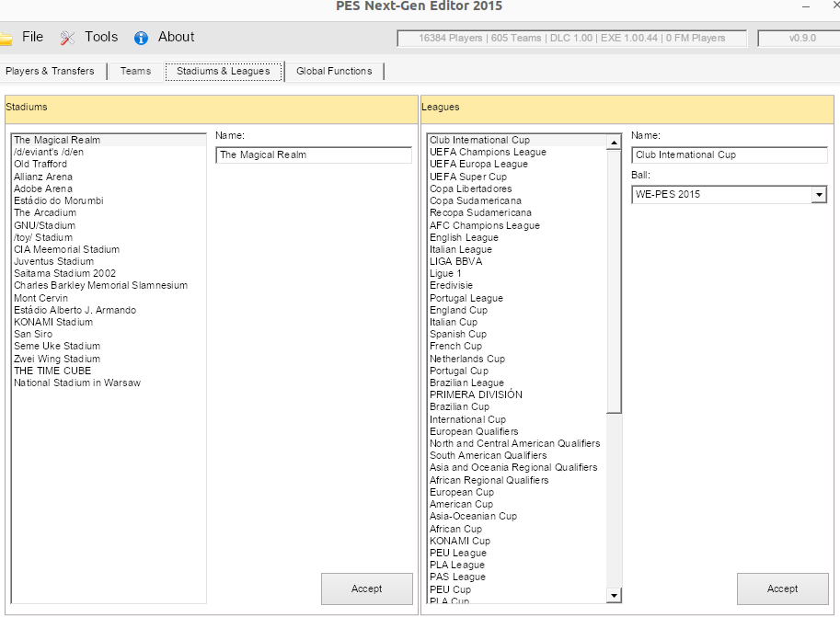
Task: Switch to the Teams tab
Action: [x=135, y=71]
